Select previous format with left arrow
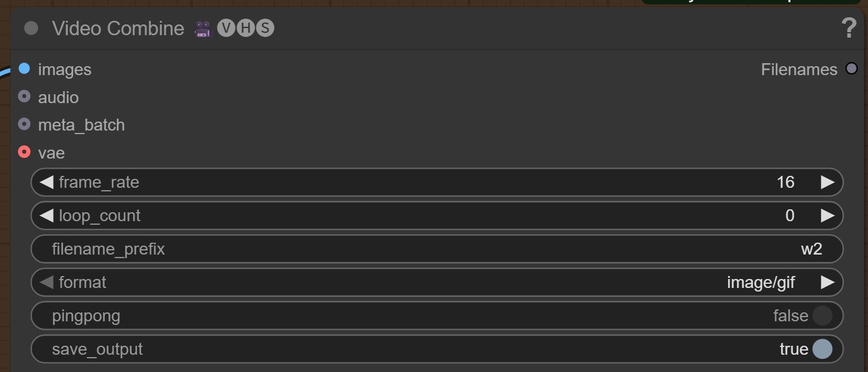 pyautogui.click(x=46, y=282)
